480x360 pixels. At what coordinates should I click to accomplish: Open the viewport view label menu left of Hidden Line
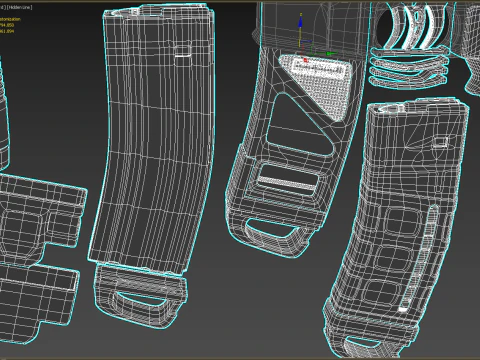[2, 7]
